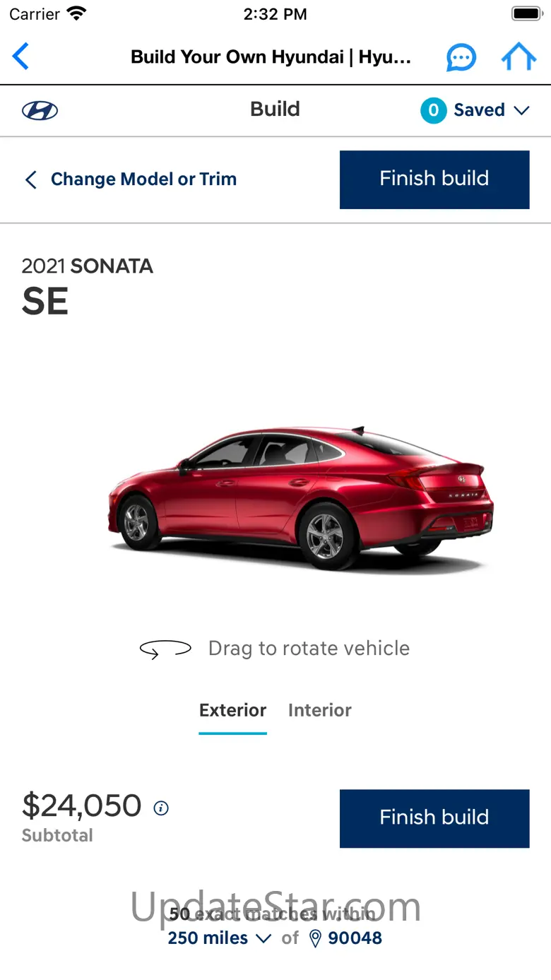Click the bottom Finish build button

click(x=434, y=818)
